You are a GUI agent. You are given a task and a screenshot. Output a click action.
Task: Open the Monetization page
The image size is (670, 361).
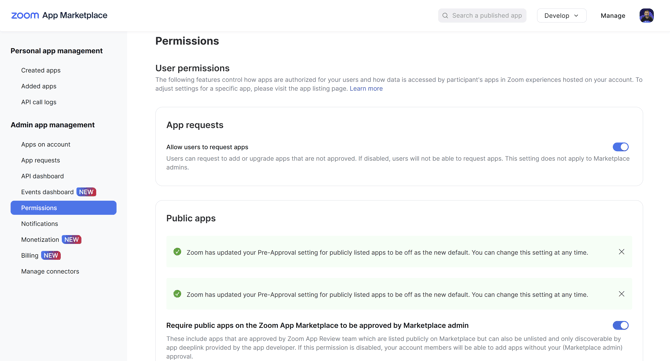tap(40, 239)
